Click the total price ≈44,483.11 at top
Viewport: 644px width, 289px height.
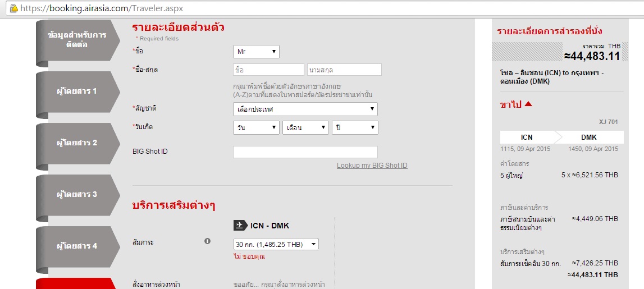click(592, 56)
